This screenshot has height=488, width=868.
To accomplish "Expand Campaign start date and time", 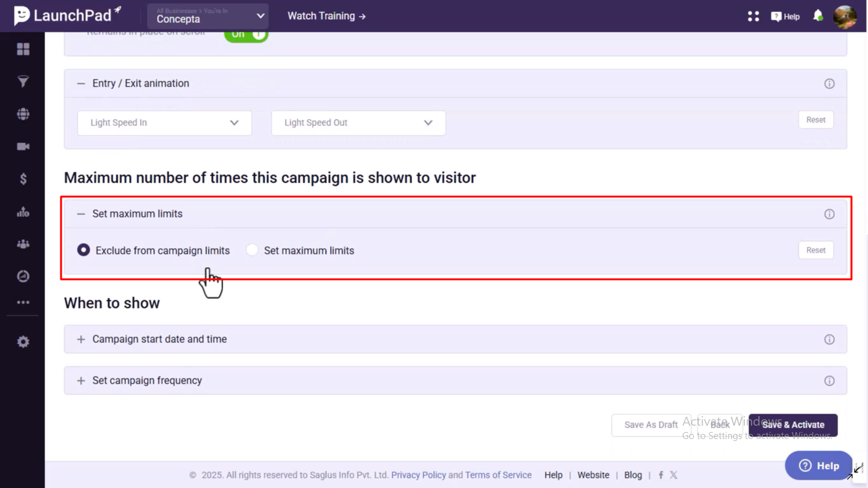I will (455, 339).
